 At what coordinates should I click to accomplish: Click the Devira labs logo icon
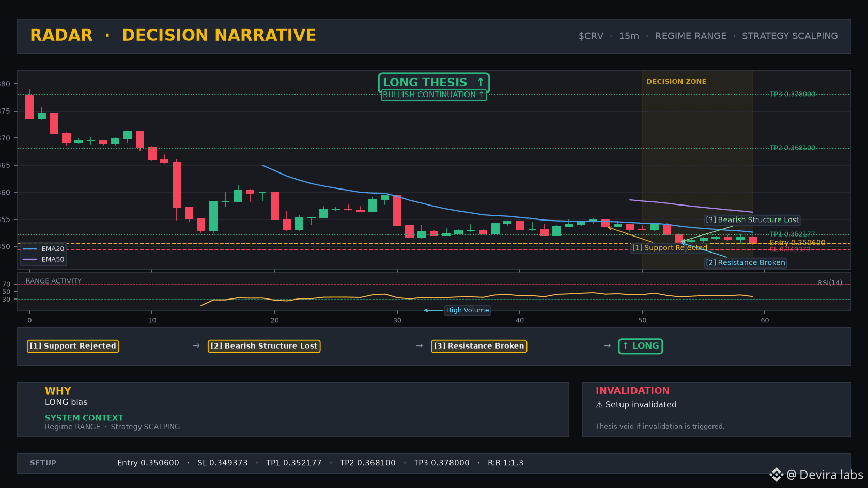tap(776, 475)
